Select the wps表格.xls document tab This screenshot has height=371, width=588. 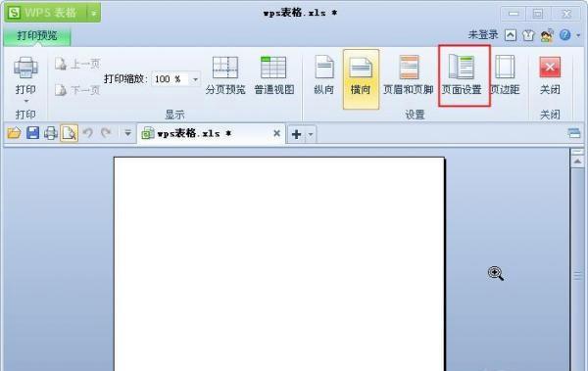pos(210,133)
